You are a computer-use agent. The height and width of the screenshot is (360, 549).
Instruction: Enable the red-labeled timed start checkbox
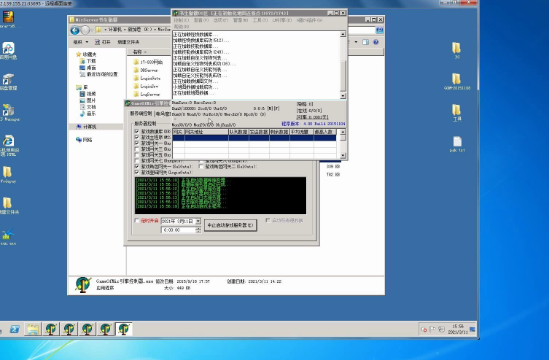click(x=137, y=221)
